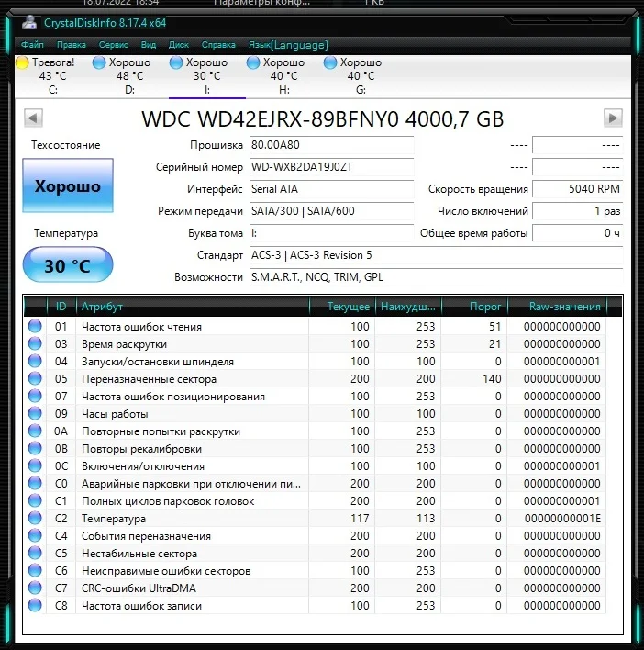Click the ID column header
The height and width of the screenshot is (650, 644).
point(61,307)
